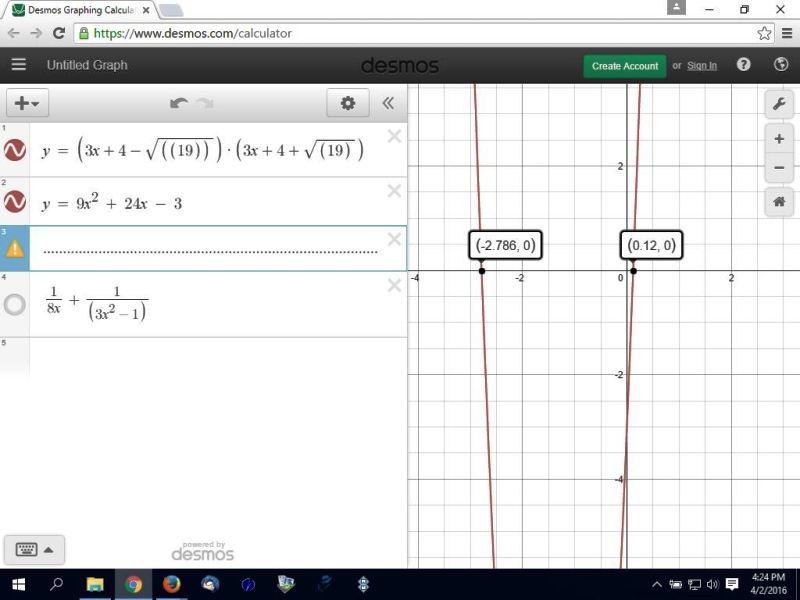The image size is (800, 600).
Task: Hide graph of 9x² + 24x − 3
Action: click(15, 202)
